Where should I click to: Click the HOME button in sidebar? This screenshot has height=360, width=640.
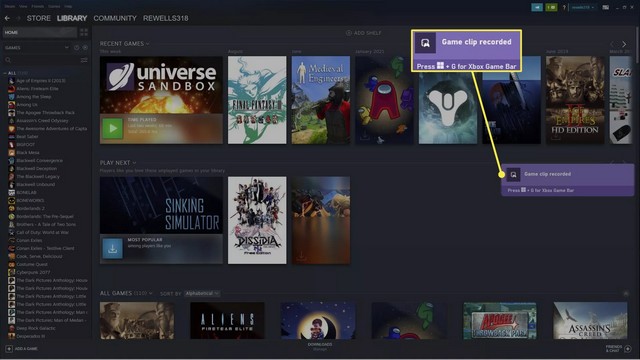40,32
